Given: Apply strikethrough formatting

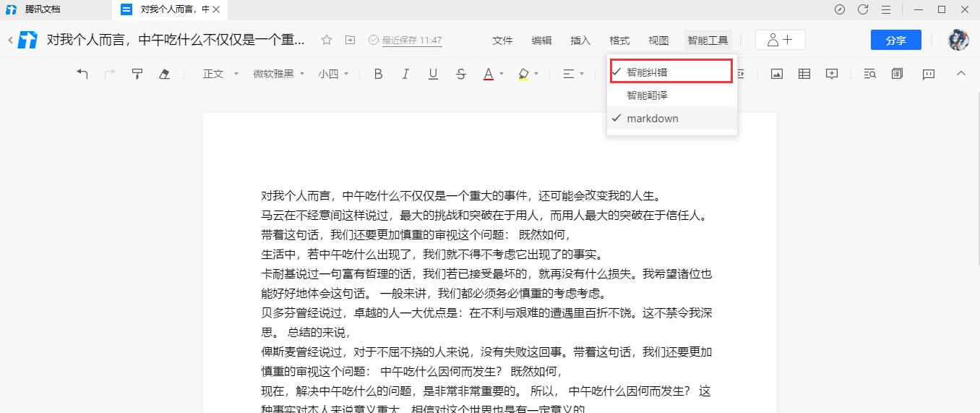Looking at the screenshot, I should tap(461, 74).
